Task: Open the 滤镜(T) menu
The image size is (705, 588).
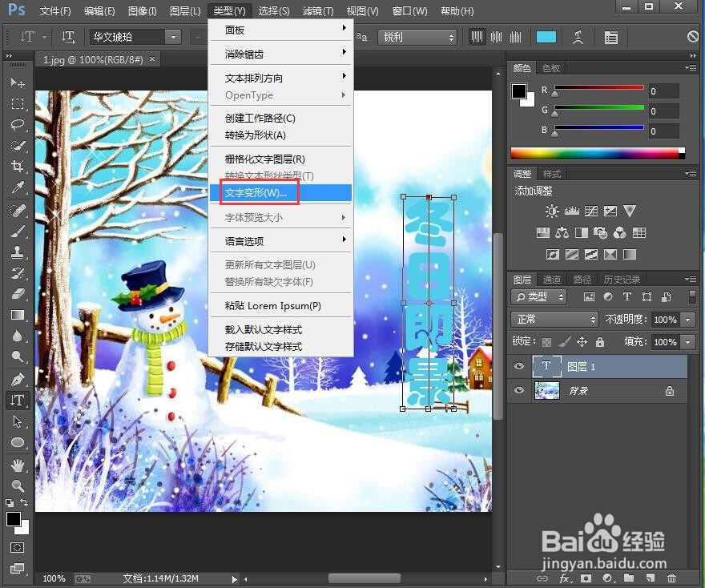Action: 318,10
